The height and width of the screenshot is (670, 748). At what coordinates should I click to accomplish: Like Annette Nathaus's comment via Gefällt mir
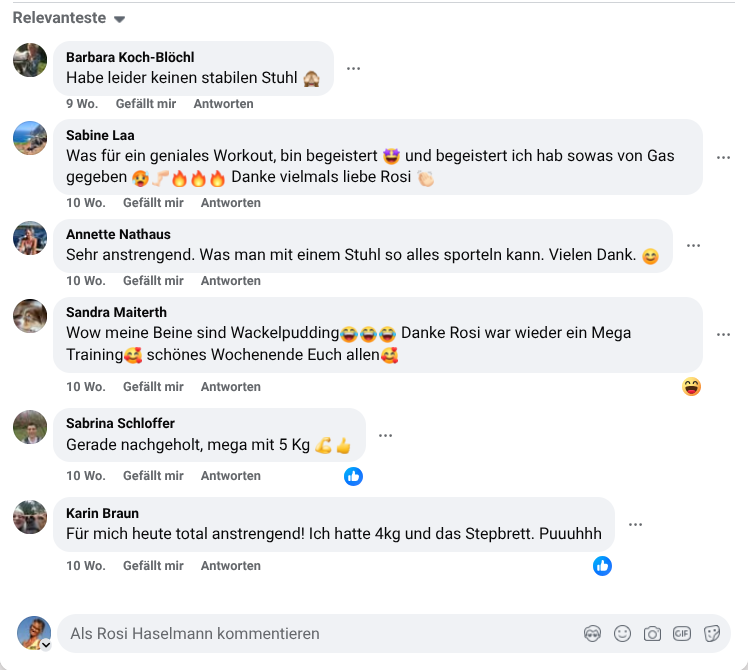click(x=153, y=281)
